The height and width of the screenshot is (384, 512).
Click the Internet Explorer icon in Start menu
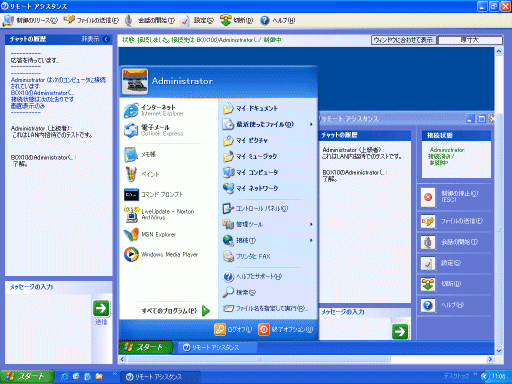point(131,110)
